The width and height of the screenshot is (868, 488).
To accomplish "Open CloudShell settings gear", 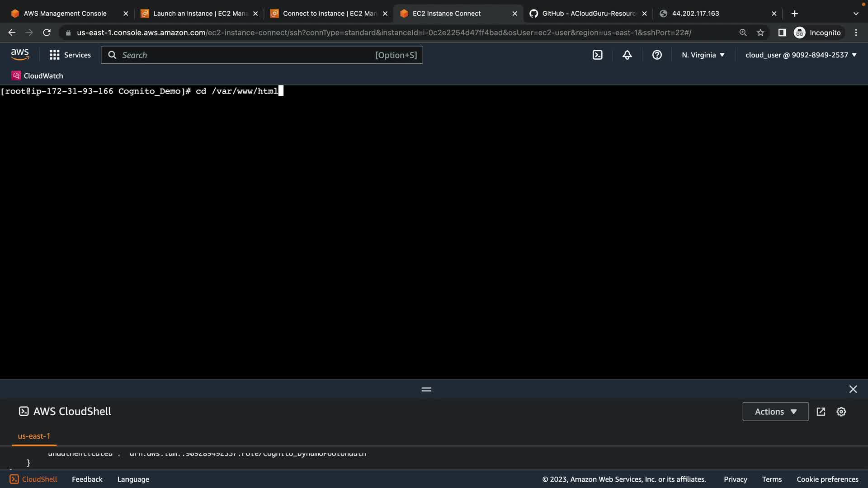I will (841, 412).
